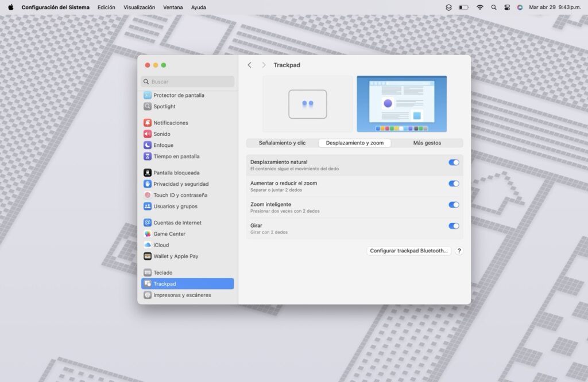
Task: Open Control Center icon in menu bar
Action: click(x=507, y=7)
